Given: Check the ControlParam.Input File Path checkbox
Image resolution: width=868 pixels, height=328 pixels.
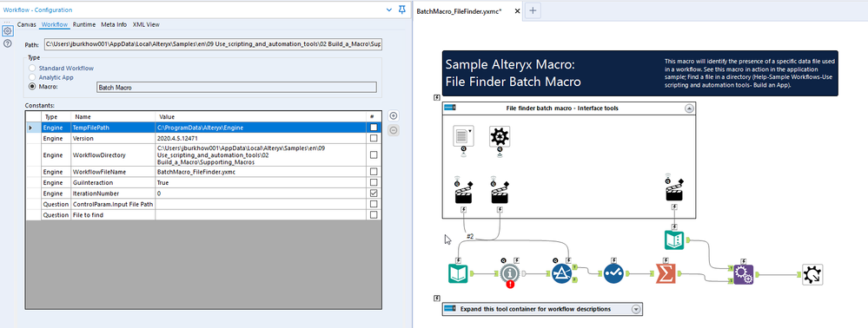Looking at the screenshot, I should point(374,204).
